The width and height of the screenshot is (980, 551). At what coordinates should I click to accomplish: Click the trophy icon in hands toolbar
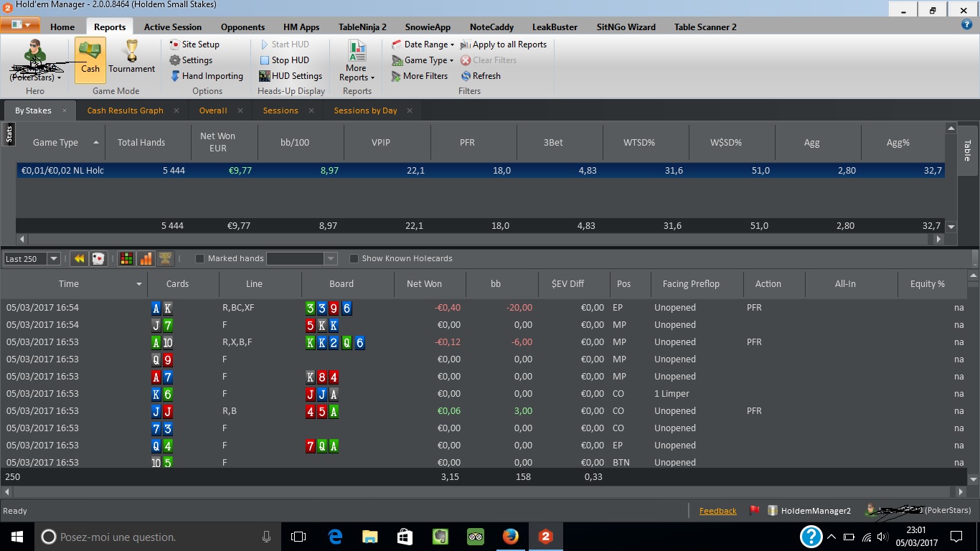[165, 258]
